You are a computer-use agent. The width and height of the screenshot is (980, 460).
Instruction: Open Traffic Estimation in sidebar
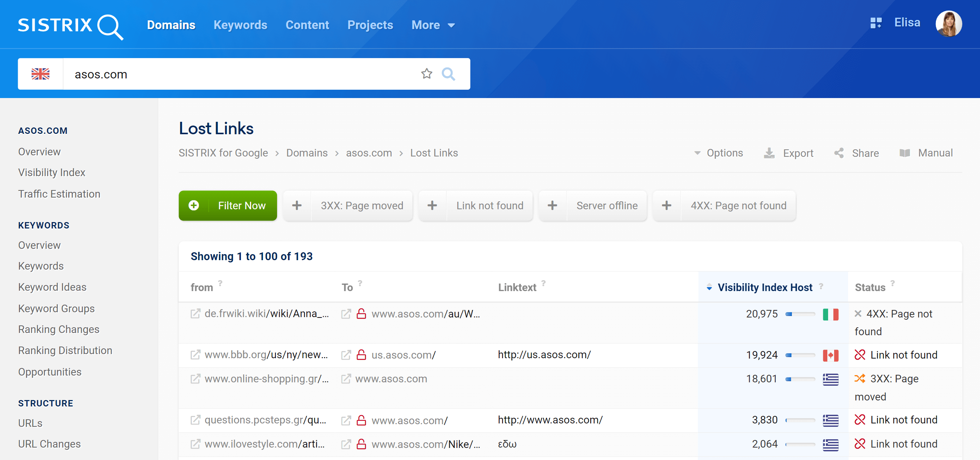59,194
